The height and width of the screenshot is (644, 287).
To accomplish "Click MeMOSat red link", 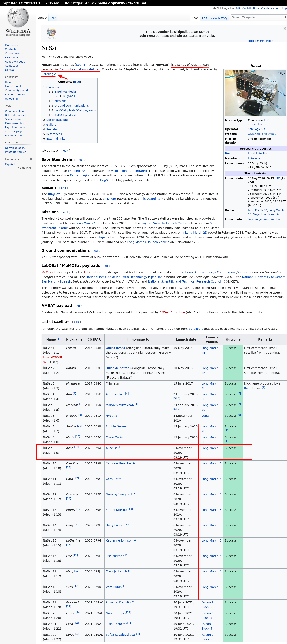I will pos(48,272).
